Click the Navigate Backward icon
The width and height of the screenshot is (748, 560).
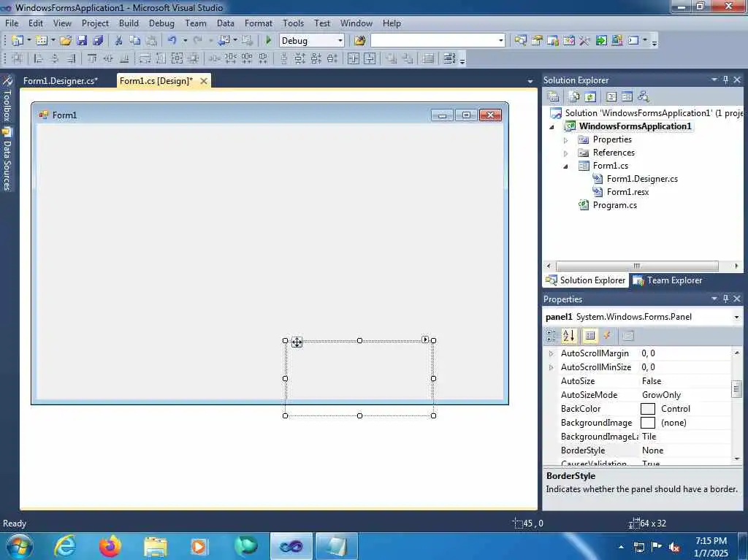224,41
